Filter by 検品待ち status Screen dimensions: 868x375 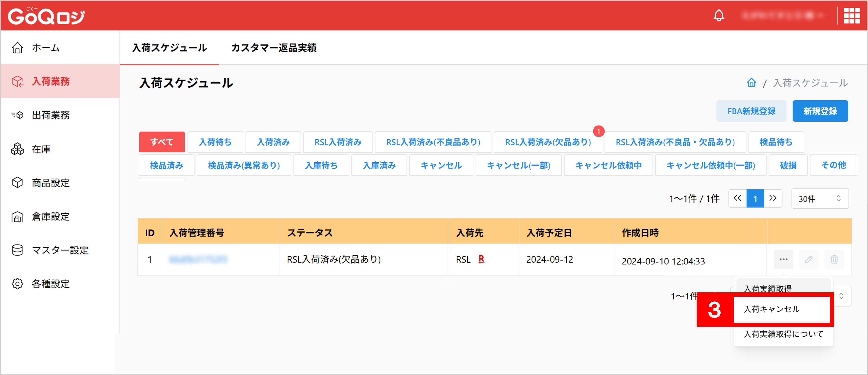coord(776,142)
